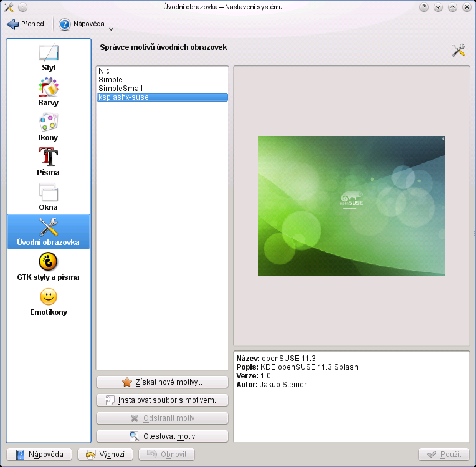476x467 pixels.
Task: Click Instalovat soubor s motivem button
Action: point(162,400)
